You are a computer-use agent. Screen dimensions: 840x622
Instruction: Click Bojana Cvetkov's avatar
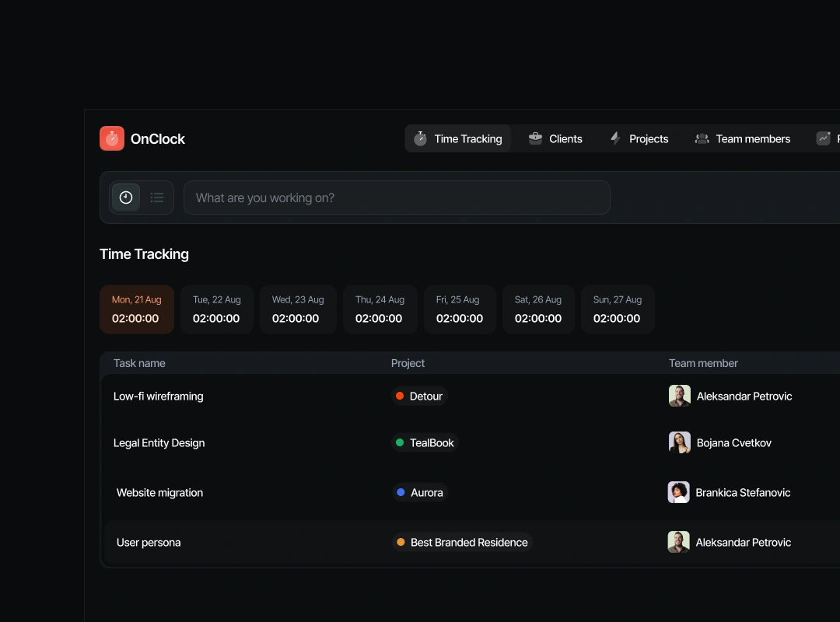pos(680,442)
